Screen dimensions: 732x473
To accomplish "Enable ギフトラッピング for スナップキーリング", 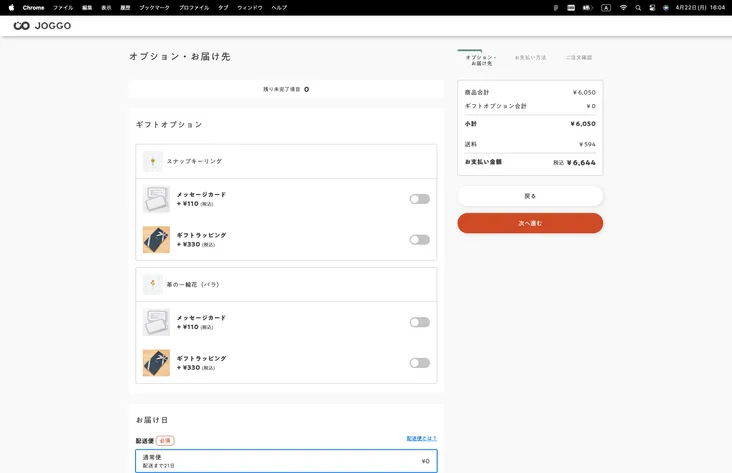I will click(x=419, y=240).
